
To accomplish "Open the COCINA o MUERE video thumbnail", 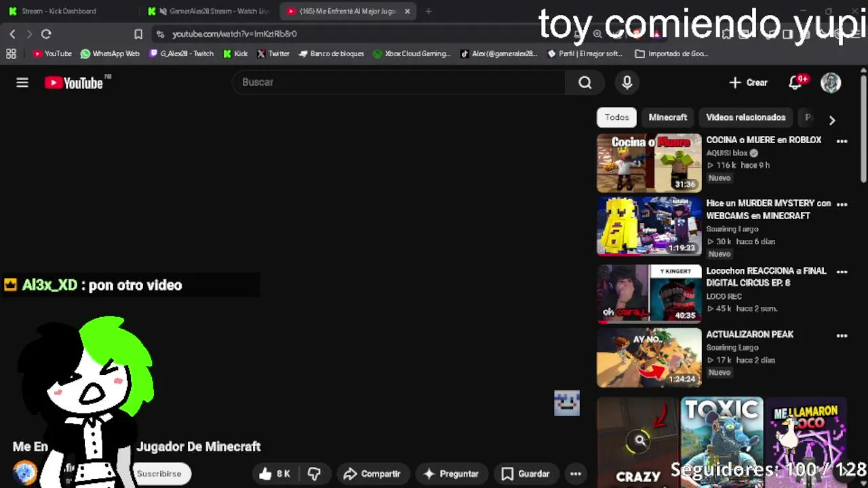I will [649, 163].
